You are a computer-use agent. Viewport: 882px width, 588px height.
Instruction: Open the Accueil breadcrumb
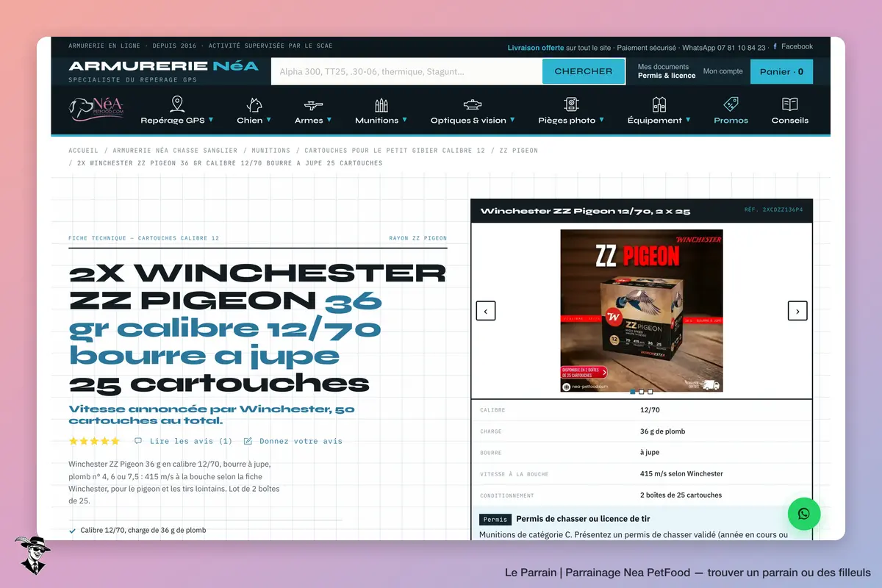83,151
